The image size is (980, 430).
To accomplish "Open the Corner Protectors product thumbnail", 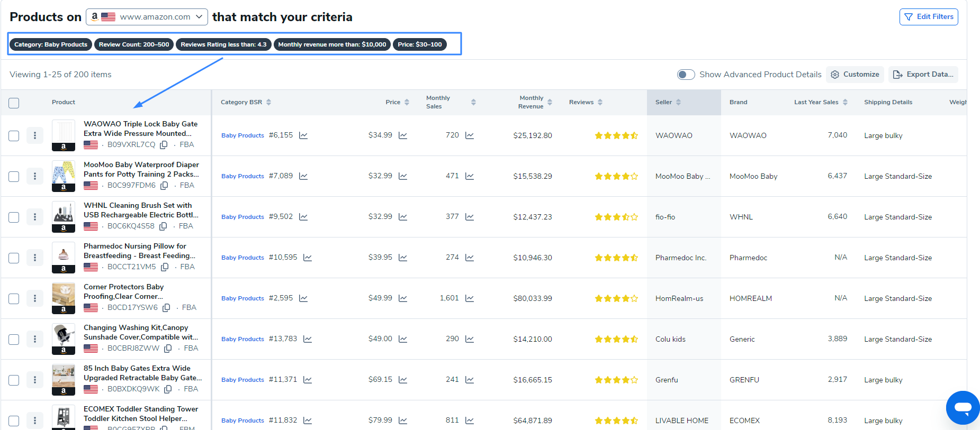I will [x=64, y=298].
